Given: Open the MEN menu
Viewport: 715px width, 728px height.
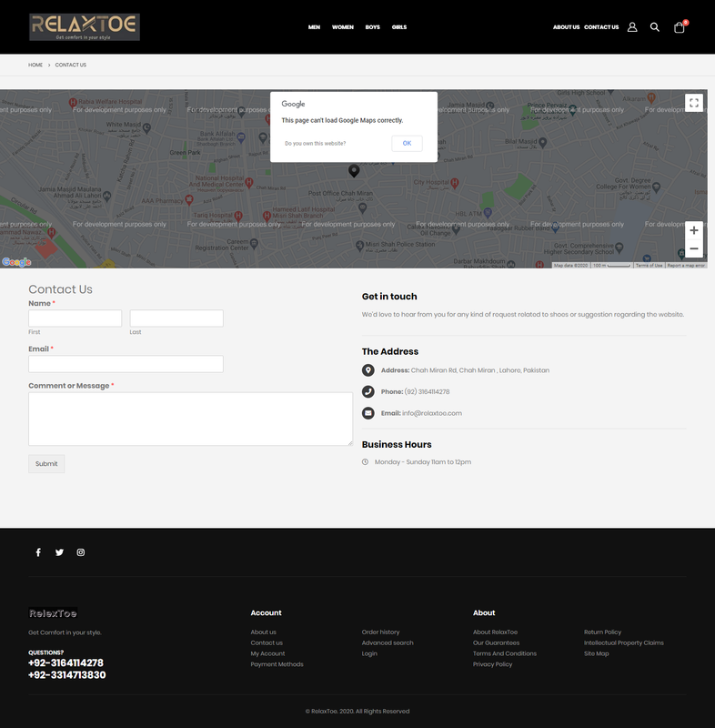Looking at the screenshot, I should [314, 27].
